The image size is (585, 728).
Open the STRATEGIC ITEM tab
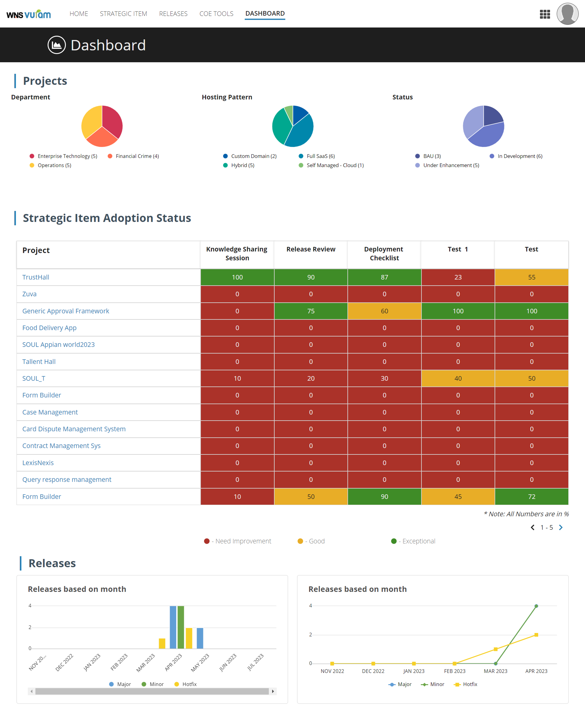pos(124,14)
